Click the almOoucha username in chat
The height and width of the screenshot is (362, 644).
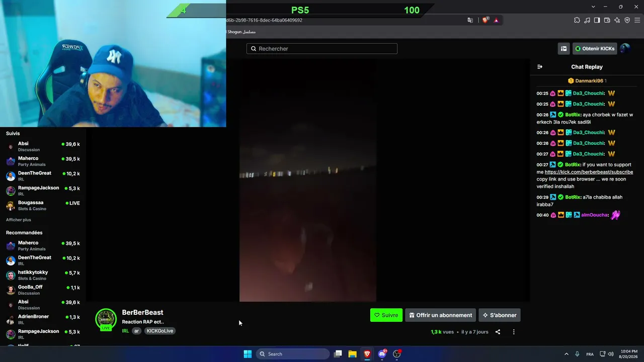(594, 215)
